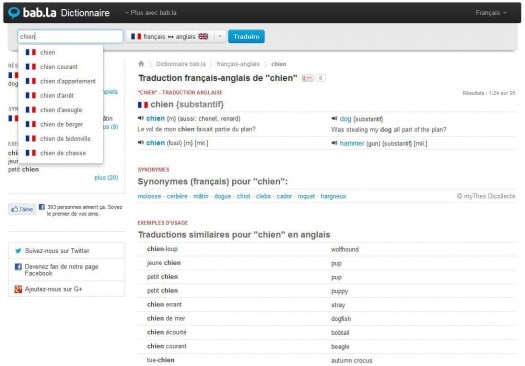This screenshot has width=525, height=366.
Task: Click 'Devenez fan de notre page Facebook'
Action: tap(61, 270)
